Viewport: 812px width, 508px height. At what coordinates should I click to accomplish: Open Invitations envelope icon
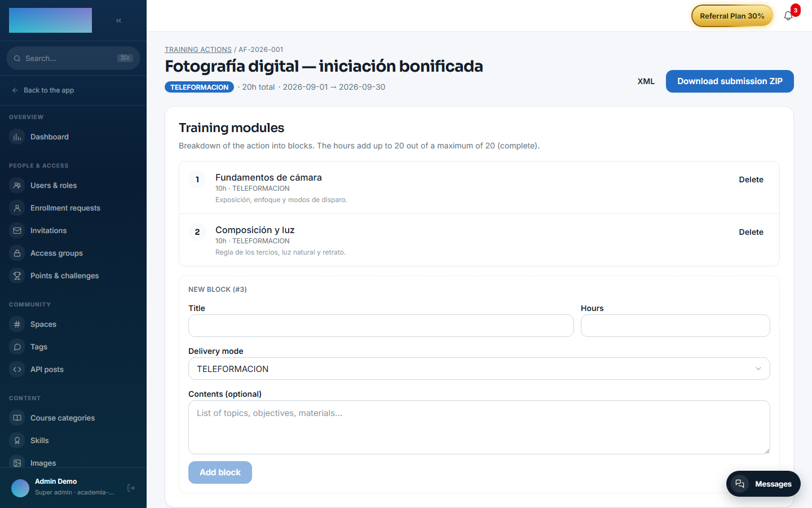coord(17,231)
